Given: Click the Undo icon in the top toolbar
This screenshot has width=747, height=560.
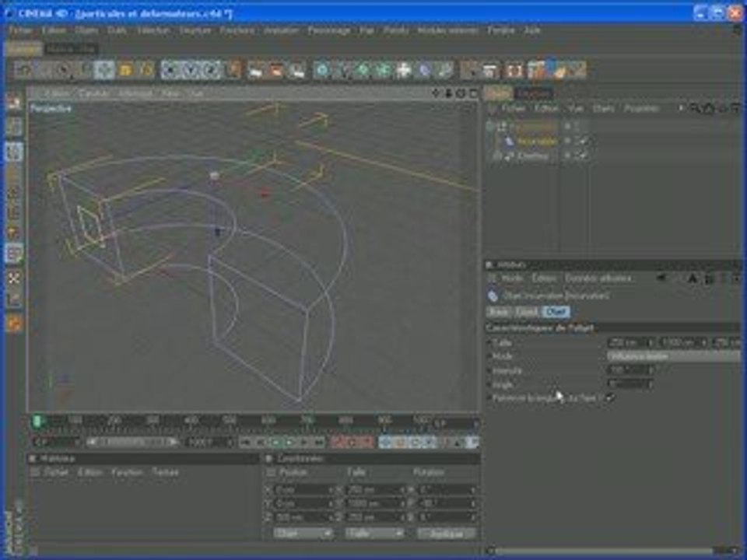Looking at the screenshot, I should pos(24,70).
